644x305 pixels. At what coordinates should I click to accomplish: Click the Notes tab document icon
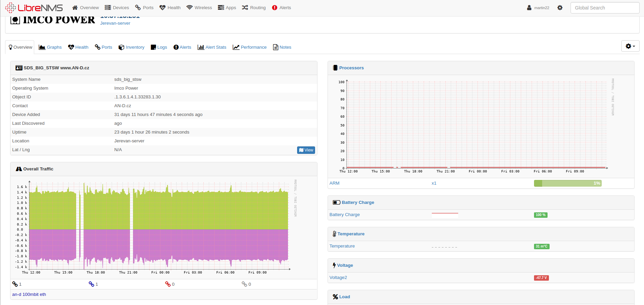tap(275, 47)
